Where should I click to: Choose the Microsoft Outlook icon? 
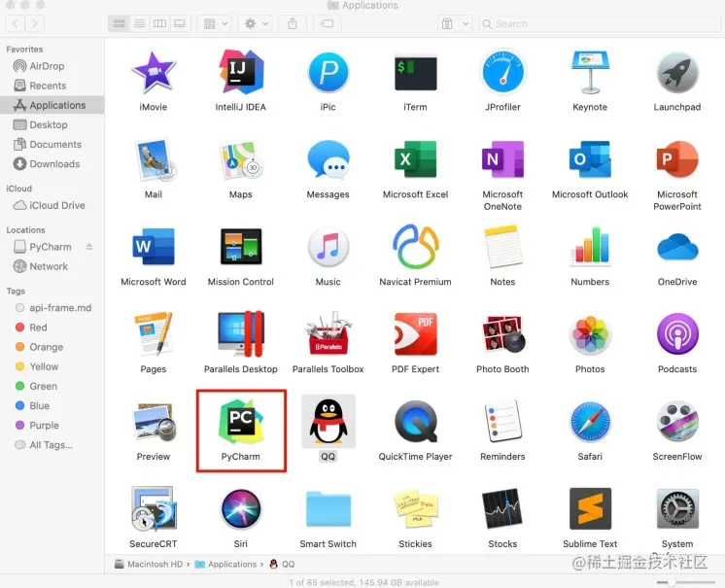click(590, 159)
